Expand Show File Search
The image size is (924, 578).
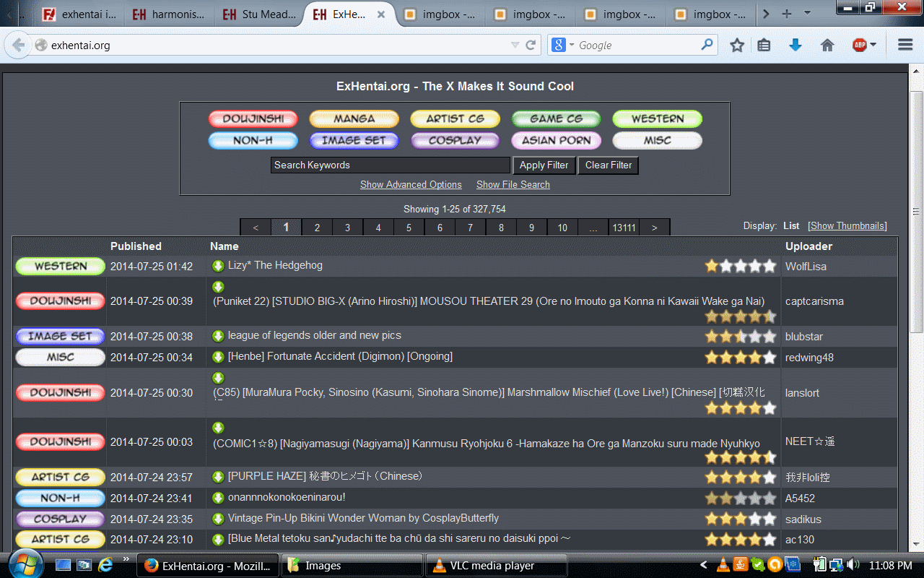513,185
